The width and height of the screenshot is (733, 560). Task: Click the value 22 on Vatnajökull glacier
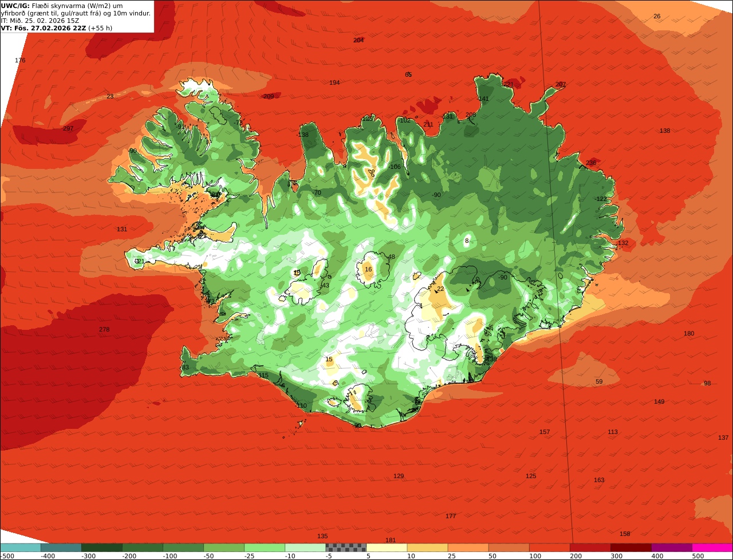coord(440,289)
